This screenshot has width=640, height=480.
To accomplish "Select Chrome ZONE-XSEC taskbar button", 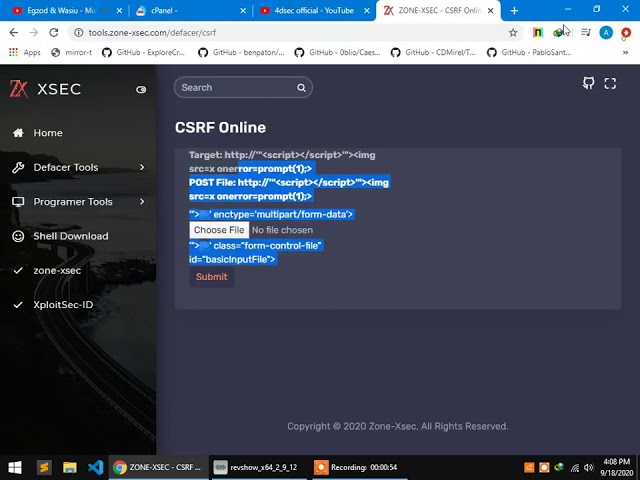I will [x=159, y=467].
